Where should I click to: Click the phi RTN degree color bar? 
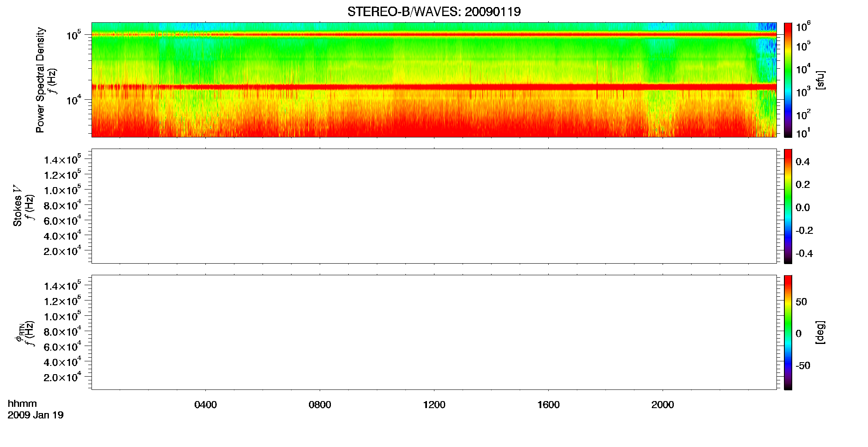coord(788,332)
